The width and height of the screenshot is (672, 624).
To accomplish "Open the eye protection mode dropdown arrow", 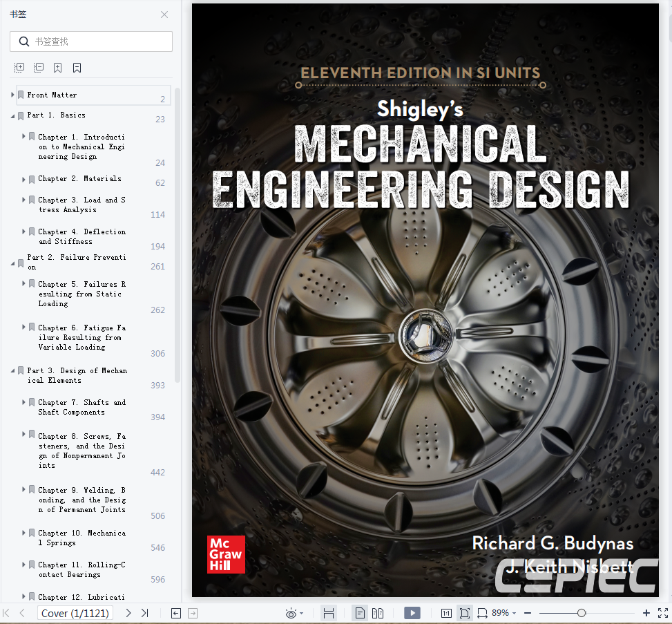I will [x=302, y=613].
